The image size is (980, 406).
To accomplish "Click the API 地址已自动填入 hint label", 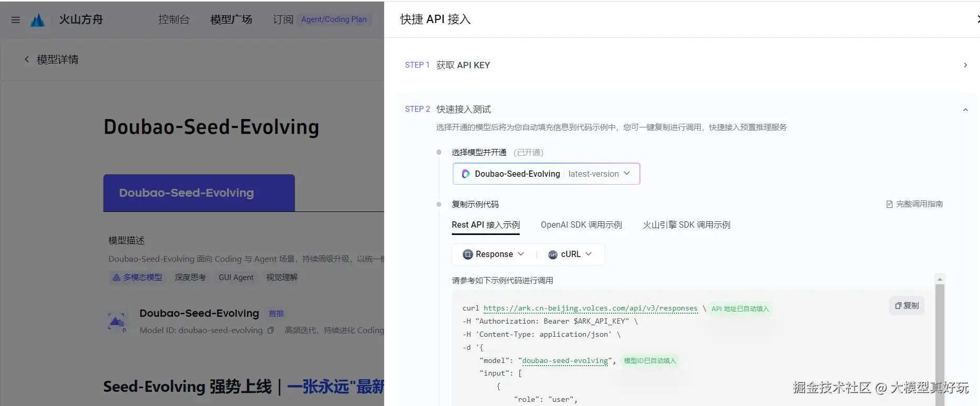I will coord(740,309).
